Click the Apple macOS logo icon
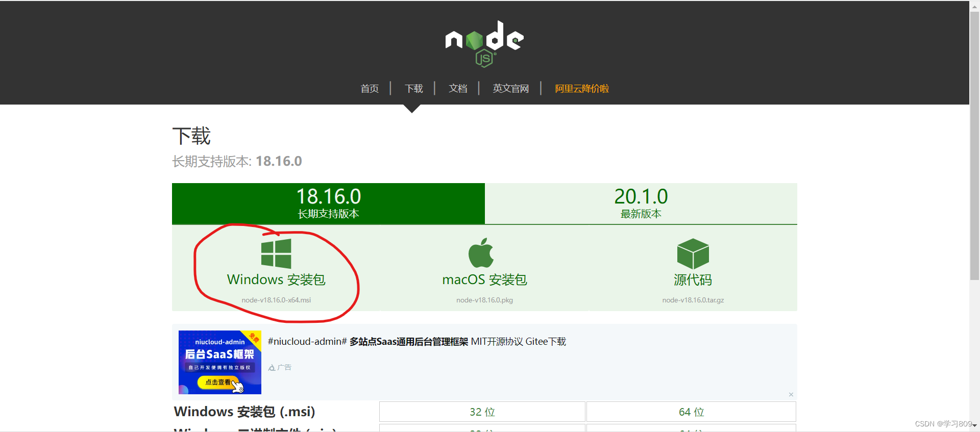This screenshot has height=432, width=980. (481, 253)
